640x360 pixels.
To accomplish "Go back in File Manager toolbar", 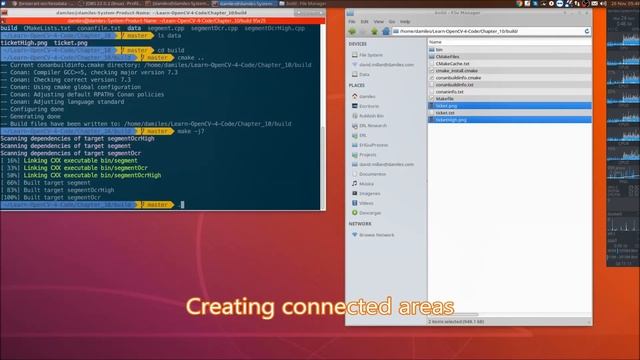I will coord(352,31).
